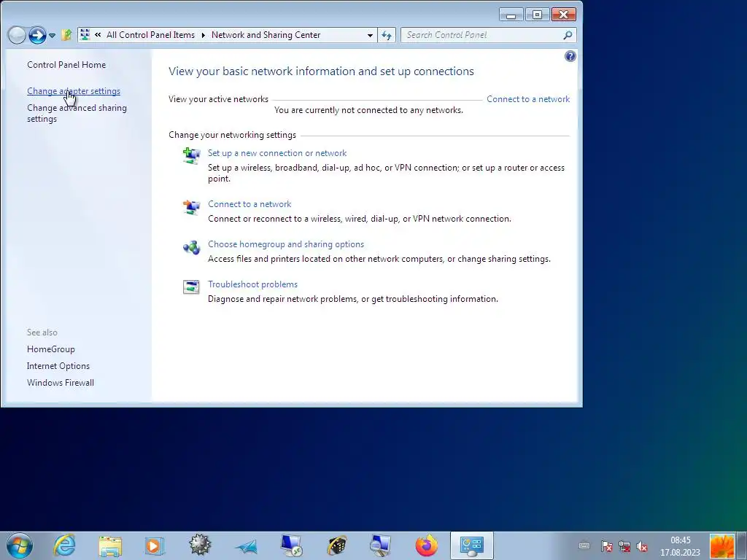The height and width of the screenshot is (560, 747).
Task: Open Change advanced sharing settings
Action: point(77,113)
